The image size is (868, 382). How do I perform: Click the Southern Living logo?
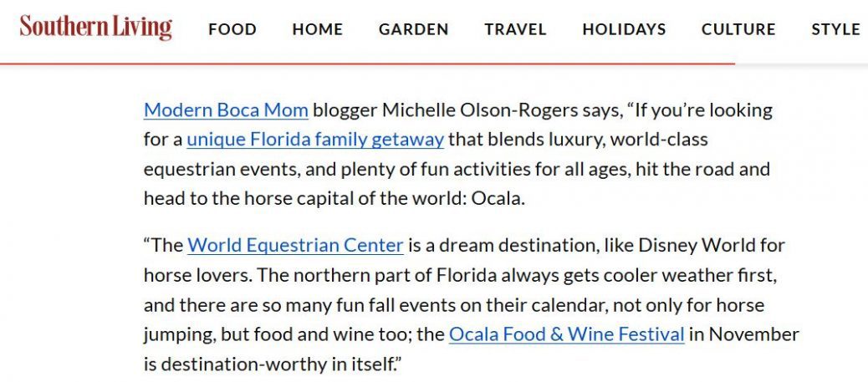point(95,28)
